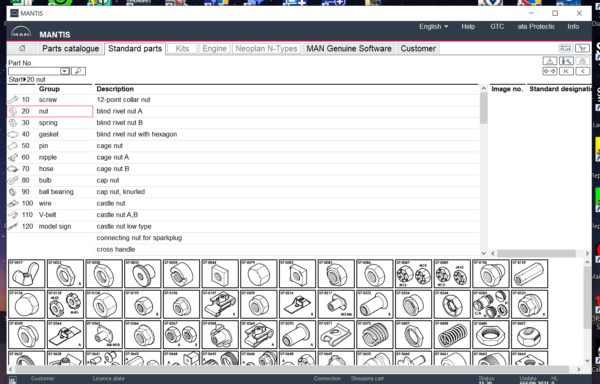
Task: Select the domed cap nut thumbnail
Action: [x=26, y=304]
